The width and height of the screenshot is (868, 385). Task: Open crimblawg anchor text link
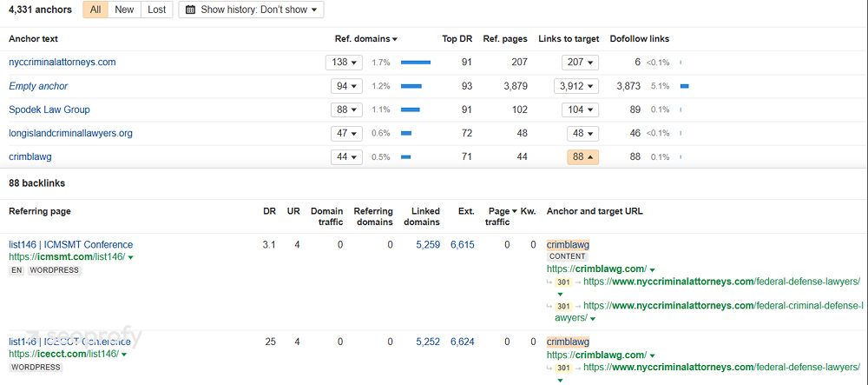30,156
